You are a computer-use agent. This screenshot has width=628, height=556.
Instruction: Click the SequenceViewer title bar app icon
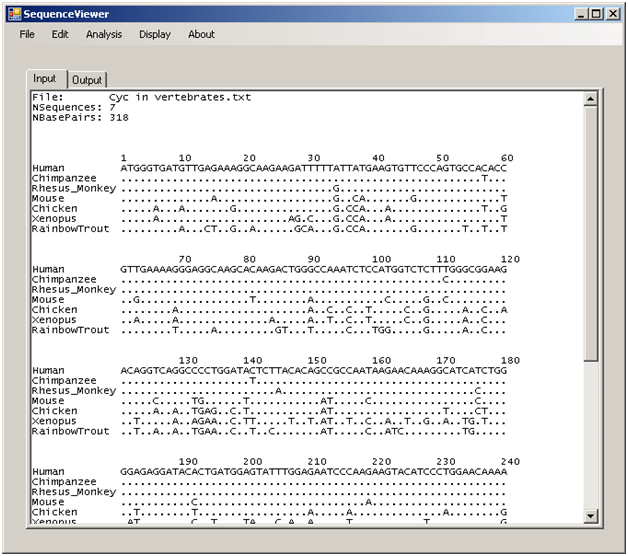point(12,14)
